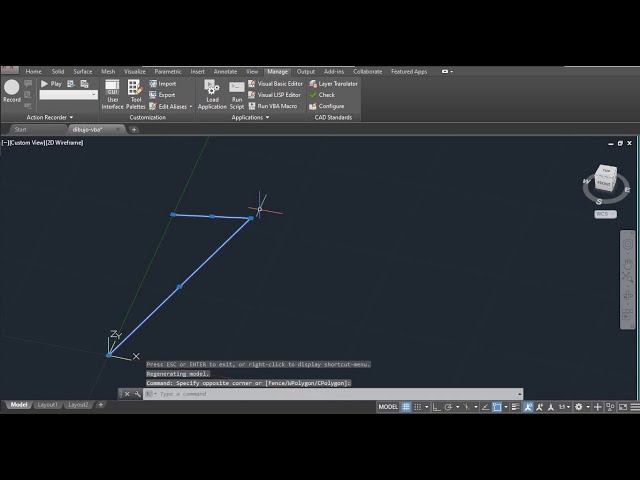This screenshot has width=640, height=480.
Task: Click the Load Application icon
Action: point(212,94)
